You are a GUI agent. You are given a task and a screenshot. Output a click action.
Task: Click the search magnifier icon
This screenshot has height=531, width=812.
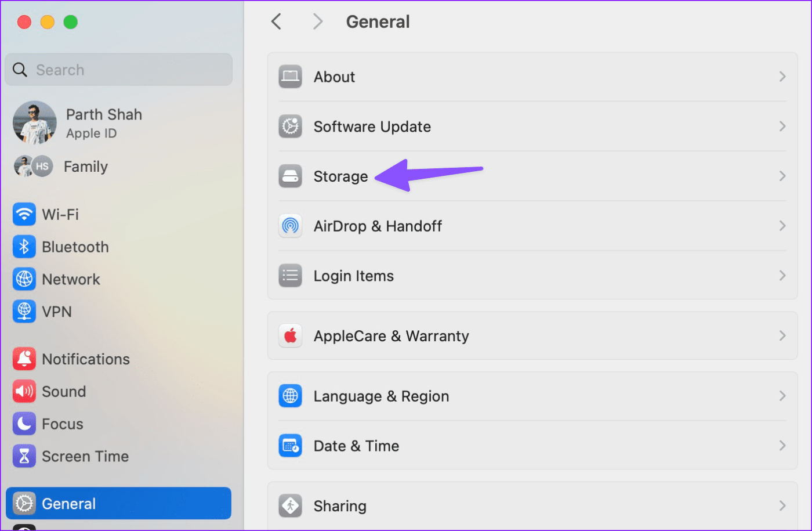20,70
